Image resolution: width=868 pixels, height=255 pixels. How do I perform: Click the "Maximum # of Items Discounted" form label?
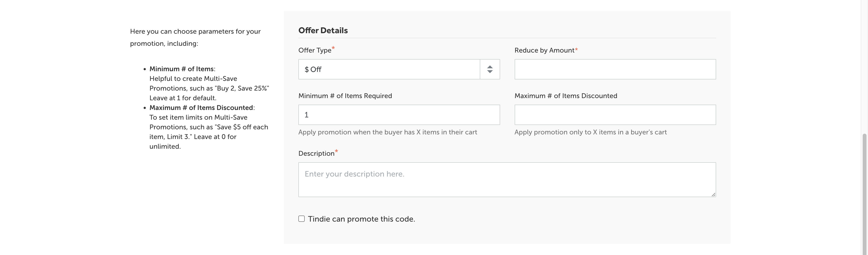click(566, 96)
